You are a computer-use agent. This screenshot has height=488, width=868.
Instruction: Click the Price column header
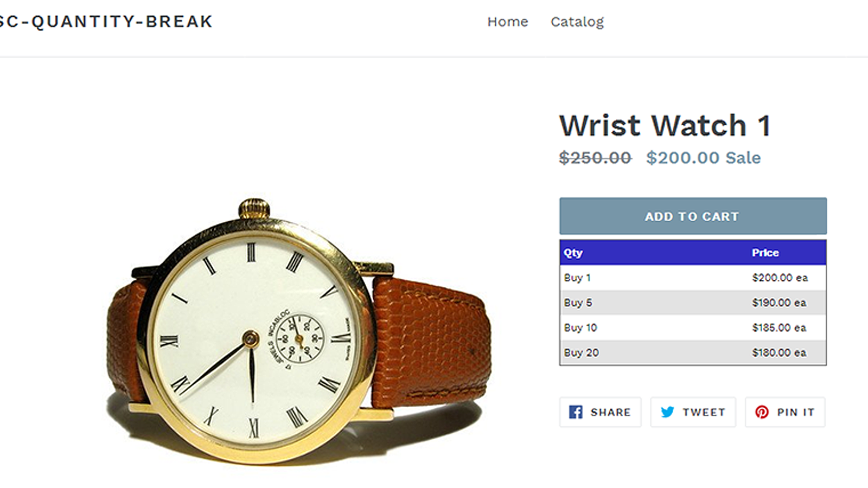[x=765, y=253]
